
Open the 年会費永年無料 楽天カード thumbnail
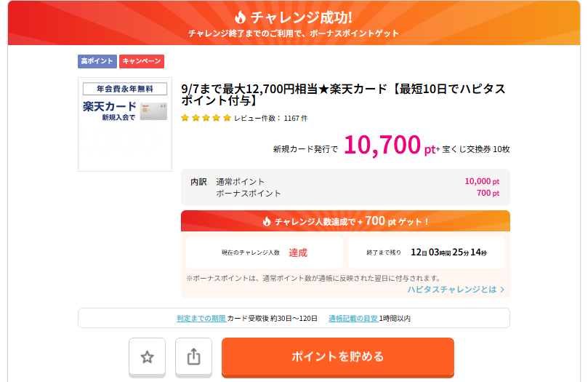(x=124, y=124)
